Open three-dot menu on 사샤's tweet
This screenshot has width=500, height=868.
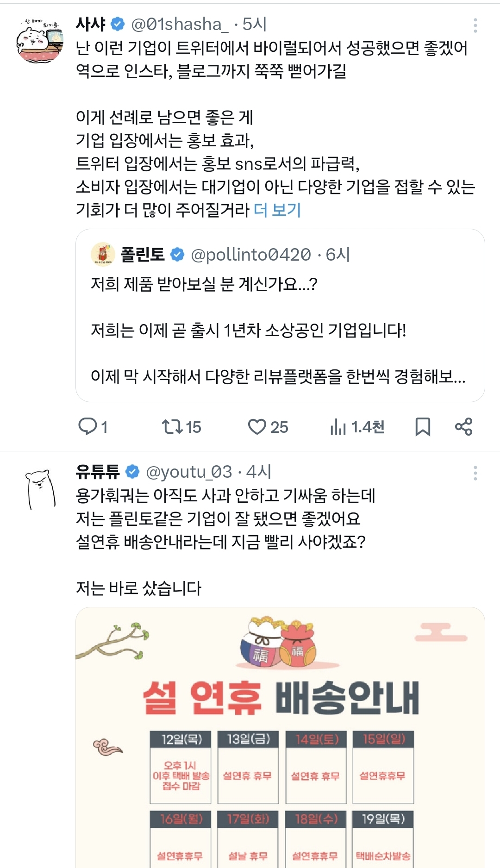[475, 25]
